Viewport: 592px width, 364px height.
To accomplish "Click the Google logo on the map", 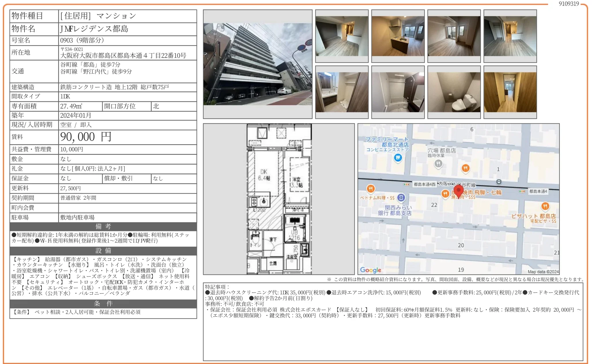I will (x=371, y=270).
